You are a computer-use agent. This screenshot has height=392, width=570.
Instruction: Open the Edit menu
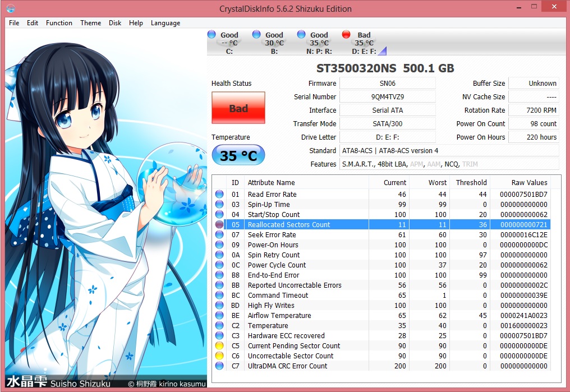tap(33, 23)
